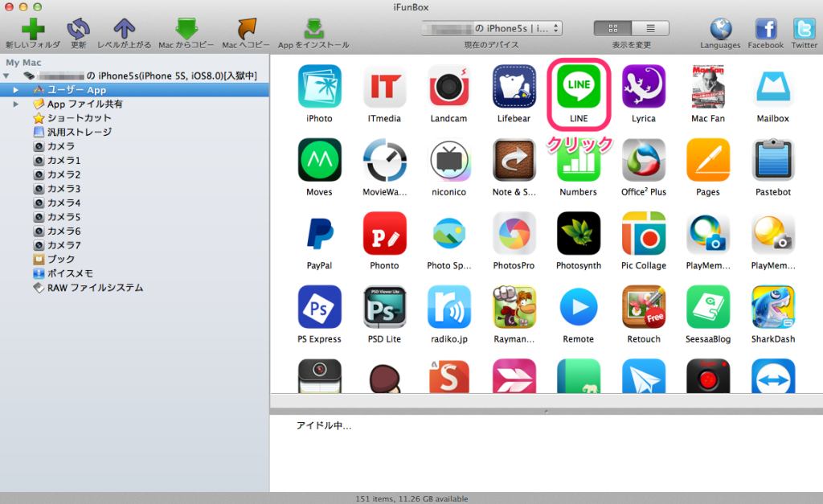Click the Install App toolbar icon
The height and width of the screenshot is (504, 823).
click(313, 27)
